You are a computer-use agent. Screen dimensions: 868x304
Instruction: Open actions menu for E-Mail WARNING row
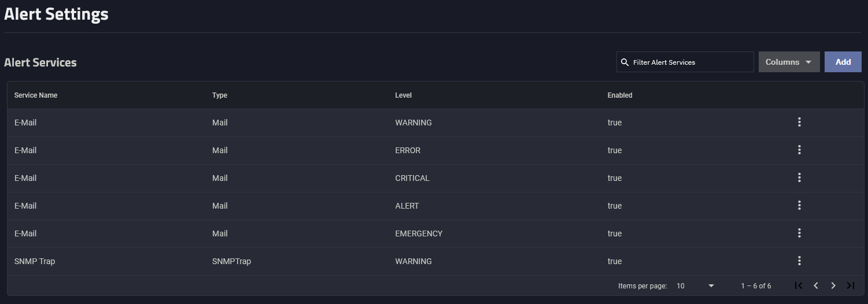pos(799,122)
